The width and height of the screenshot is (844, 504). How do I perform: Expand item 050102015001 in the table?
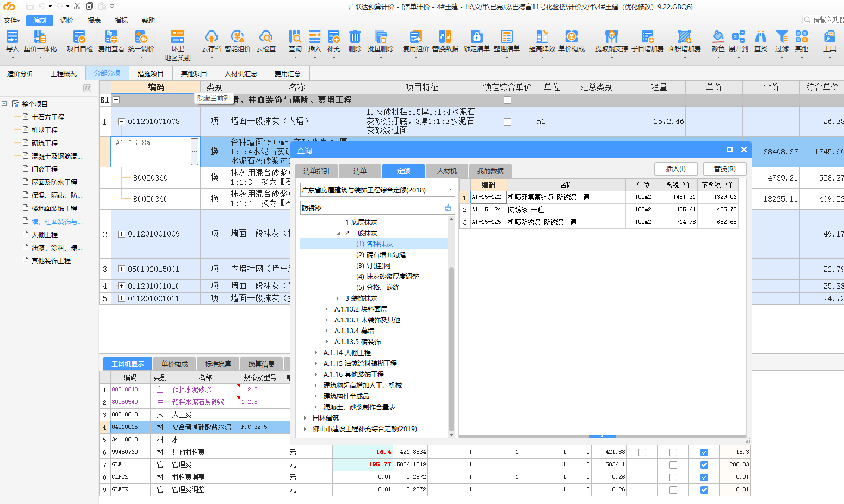pyautogui.click(x=121, y=269)
